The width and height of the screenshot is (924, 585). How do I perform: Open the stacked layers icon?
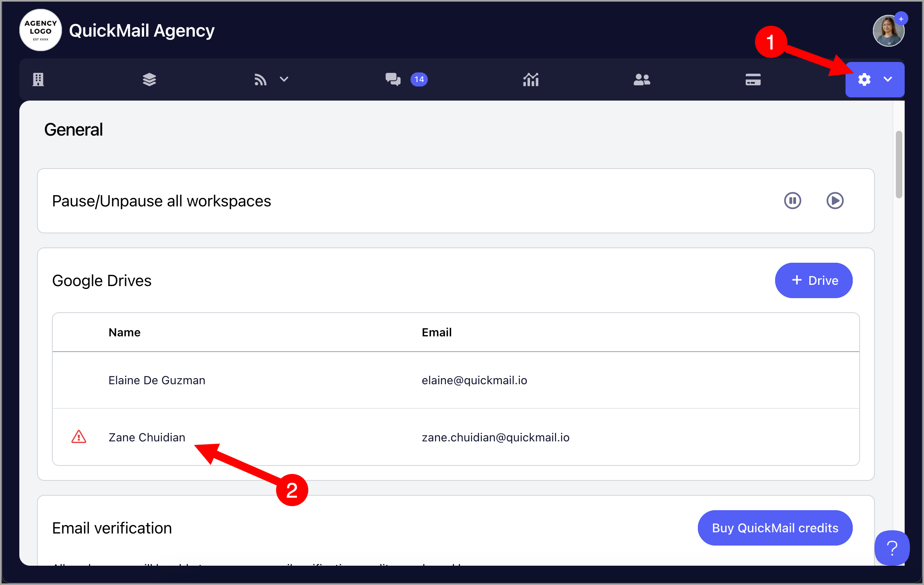pyautogui.click(x=149, y=80)
